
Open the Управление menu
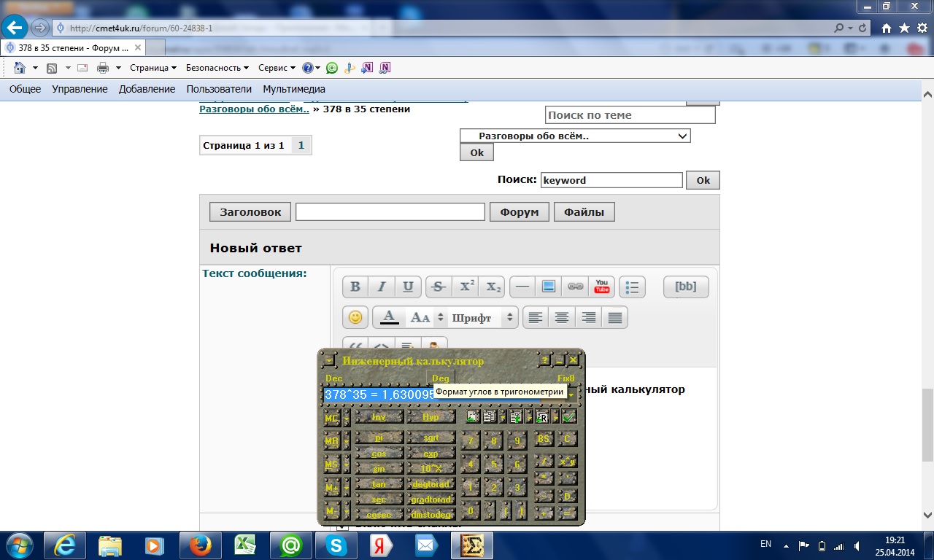point(80,89)
